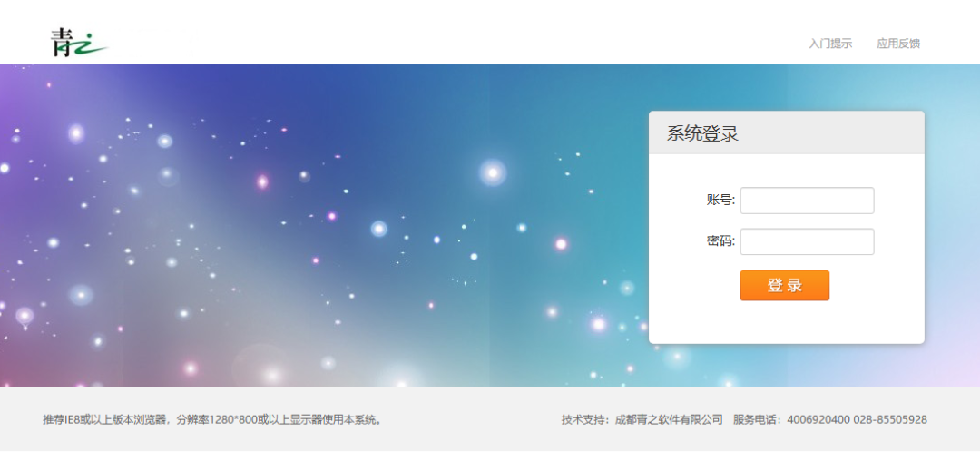Focus the 密码 input field
The height and width of the screenshot is (461, 980).
[807, 241]
